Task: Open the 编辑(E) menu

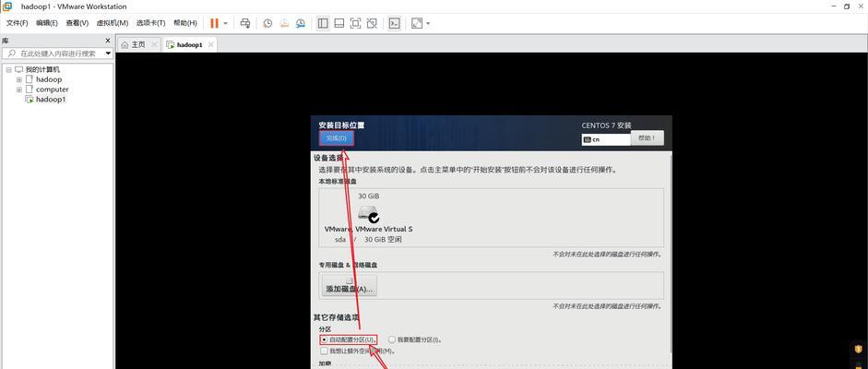Action: [47, 23]
